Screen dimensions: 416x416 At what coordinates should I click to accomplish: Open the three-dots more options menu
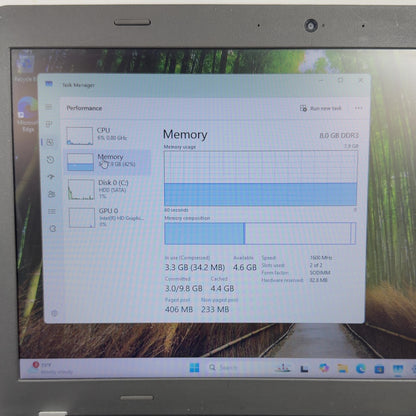pyautogui.click(x=359, y=108)
